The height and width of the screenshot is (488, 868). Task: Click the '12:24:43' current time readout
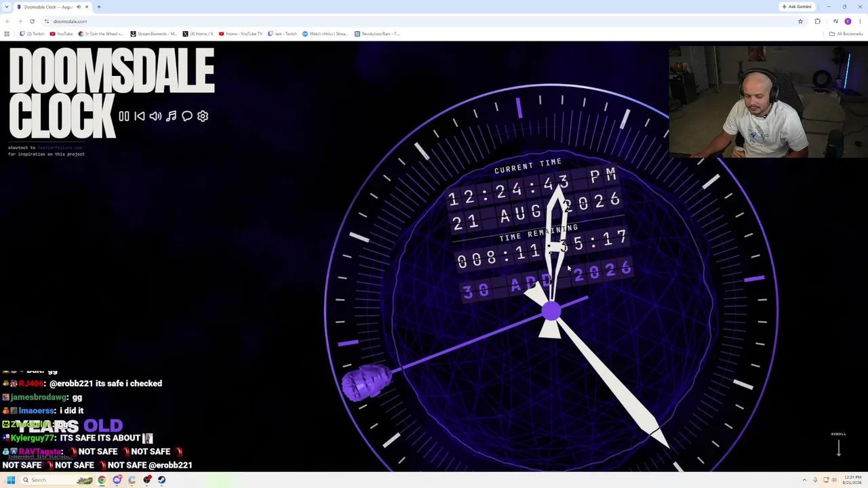click(x=509, y=190)
